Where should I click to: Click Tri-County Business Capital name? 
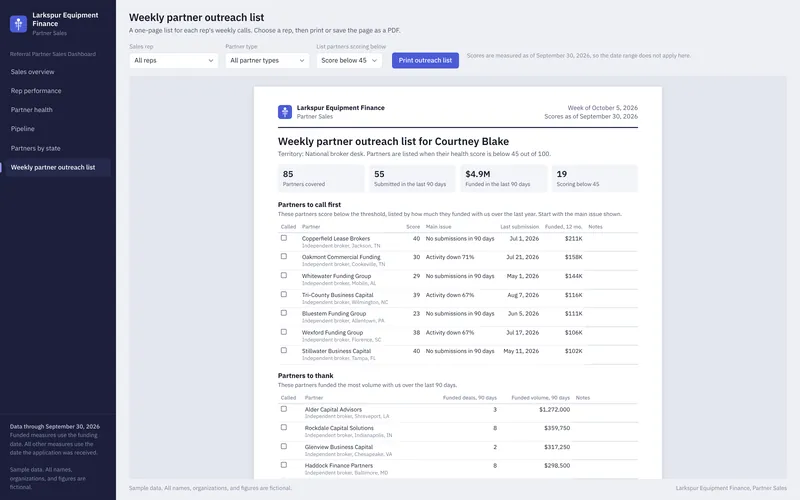[x=337, y=295]
